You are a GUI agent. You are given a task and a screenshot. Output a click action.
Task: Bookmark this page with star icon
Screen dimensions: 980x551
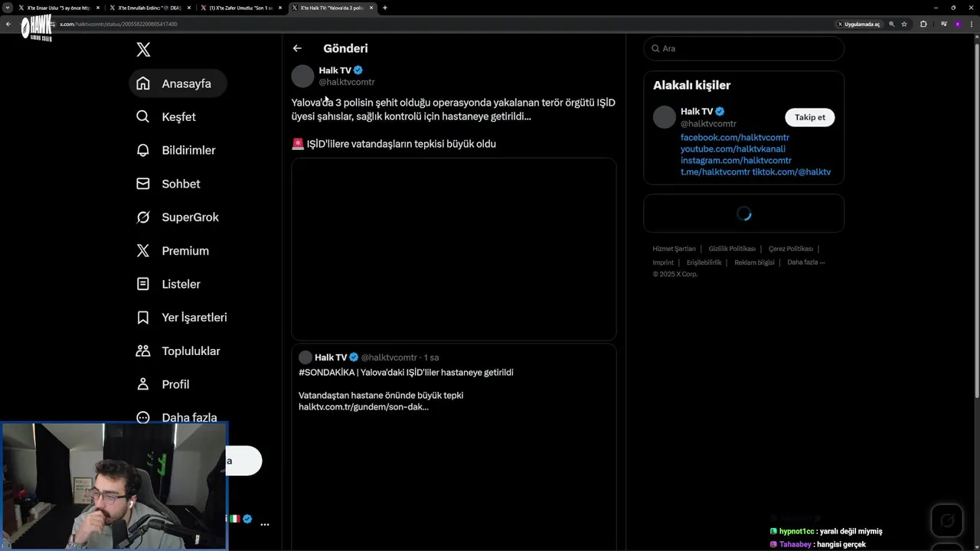click(904, 24)
